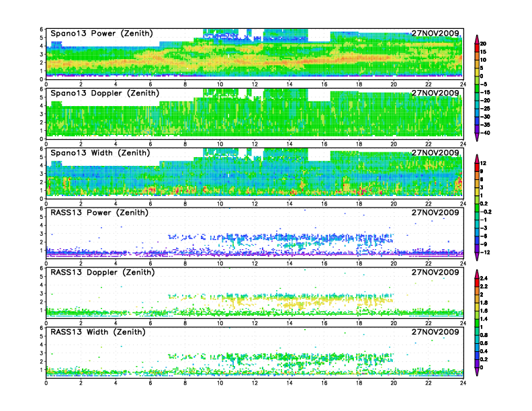
Task: Click the 27NOV2009 date in the RASS13 Width panel
Action: (x=435, y=332)
